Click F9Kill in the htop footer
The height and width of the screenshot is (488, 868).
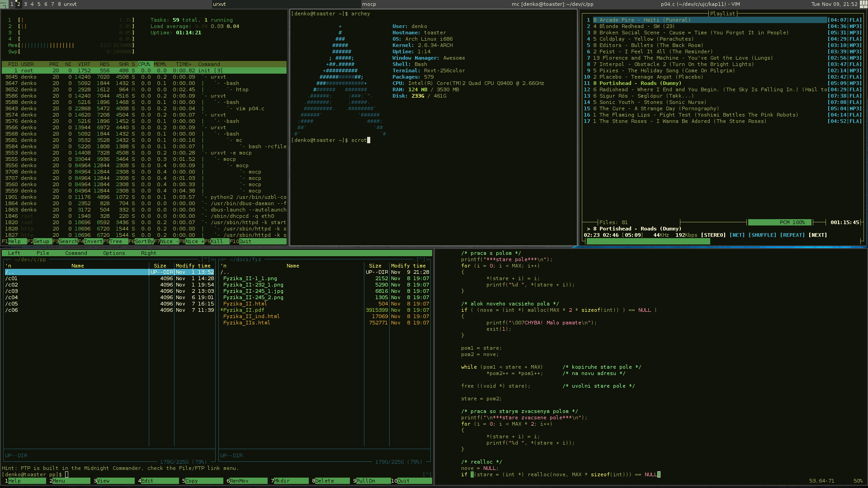pos(217,241)
